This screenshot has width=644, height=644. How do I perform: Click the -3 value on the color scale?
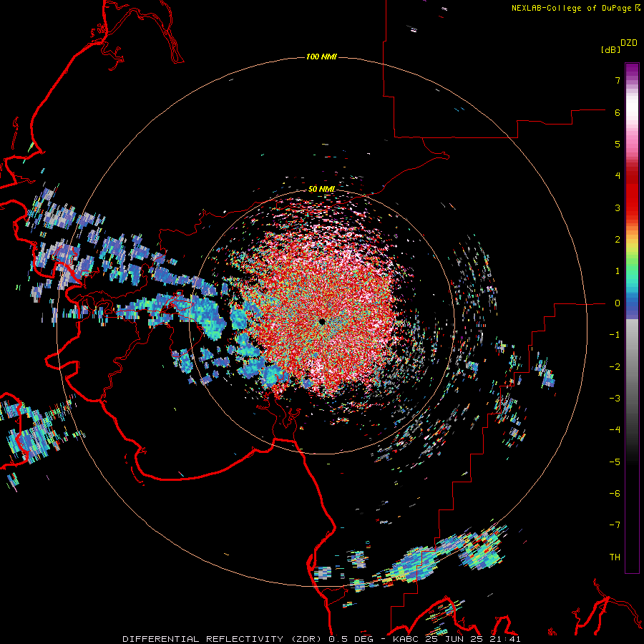coord(615,399)
